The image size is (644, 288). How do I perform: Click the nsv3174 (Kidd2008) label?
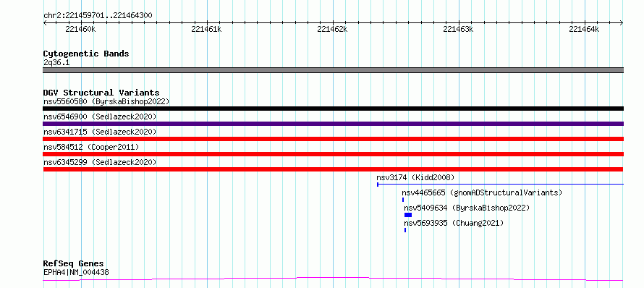click(415, 177)
